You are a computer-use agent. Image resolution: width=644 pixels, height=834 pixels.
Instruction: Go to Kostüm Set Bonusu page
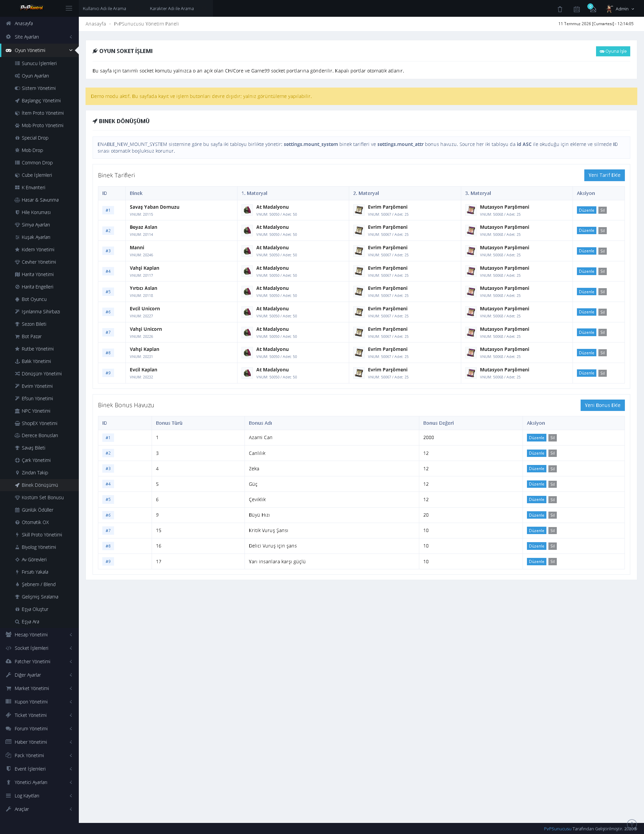[42, 497]
